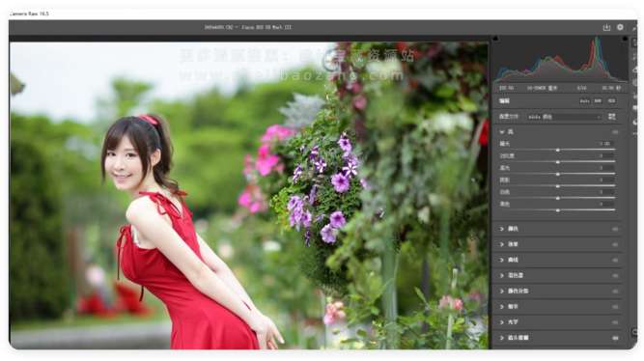Screen dimensions: 644x361
Task: Toggle highlight clipping warning triangle on histogram
Action: point(625,39)
